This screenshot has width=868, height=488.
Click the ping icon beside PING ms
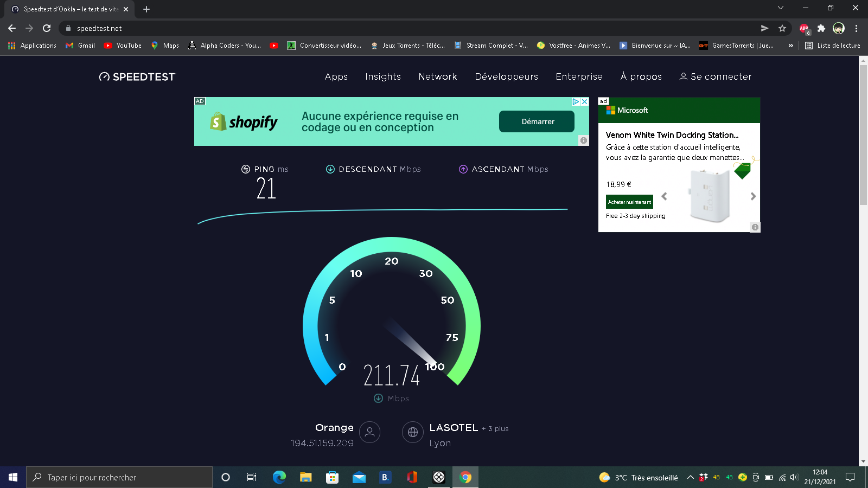click(x=246, y=169)
